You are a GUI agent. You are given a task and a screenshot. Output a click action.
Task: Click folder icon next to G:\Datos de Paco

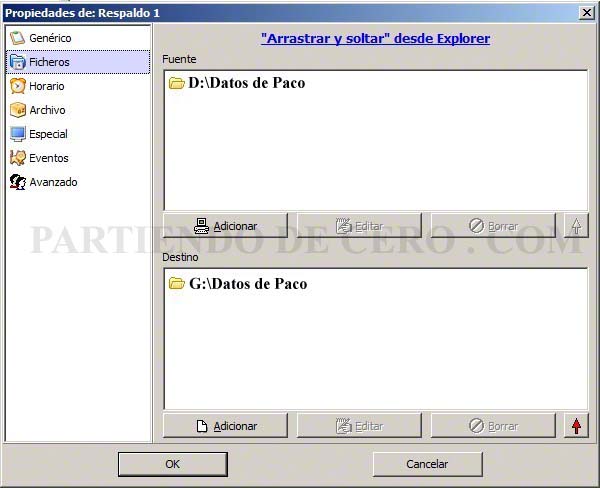(x=176, y=284)
